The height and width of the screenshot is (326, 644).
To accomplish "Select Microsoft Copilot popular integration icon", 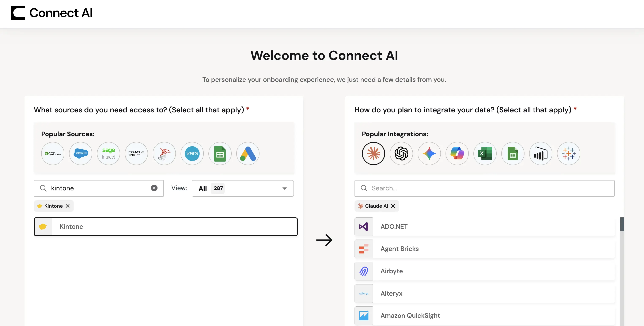I will pyautogui.click(x=457, y=154).
